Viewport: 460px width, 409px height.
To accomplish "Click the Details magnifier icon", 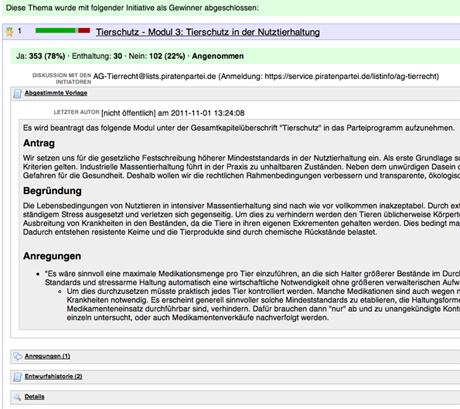I will (17, 397).
